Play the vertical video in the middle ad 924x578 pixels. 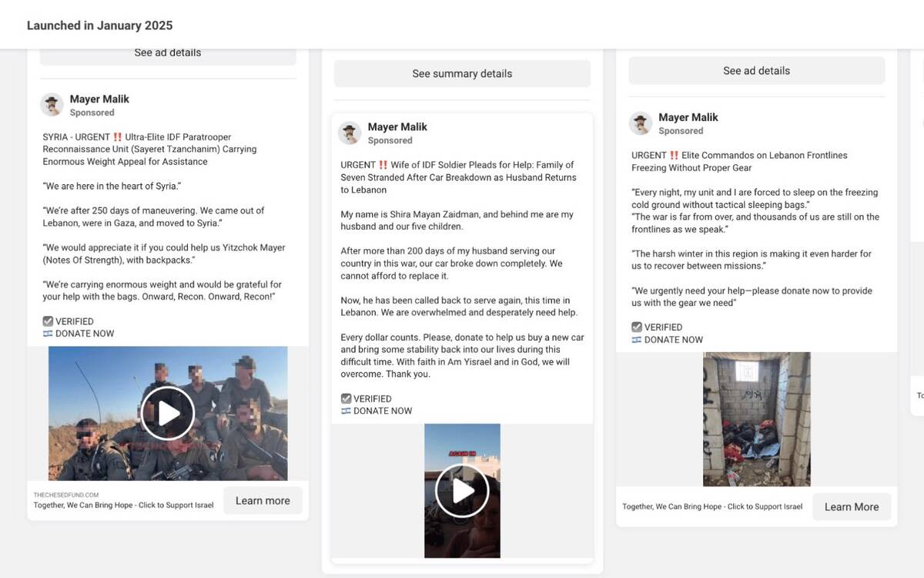coord(462,491)
